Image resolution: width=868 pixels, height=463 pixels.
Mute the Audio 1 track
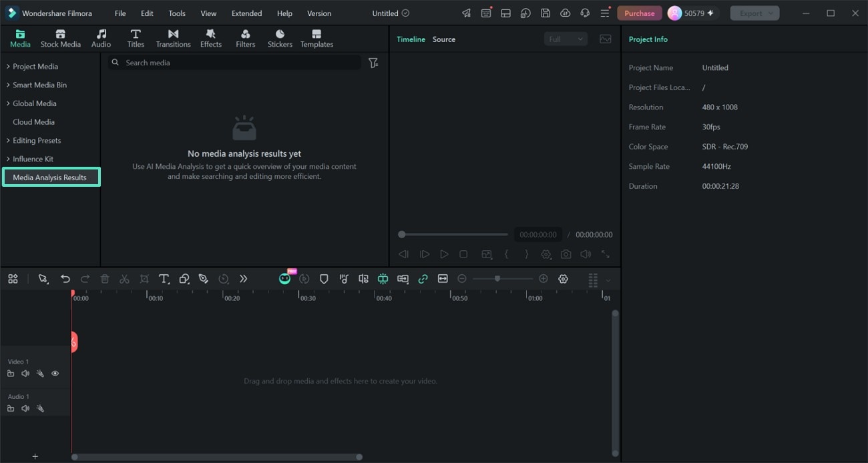25,408
